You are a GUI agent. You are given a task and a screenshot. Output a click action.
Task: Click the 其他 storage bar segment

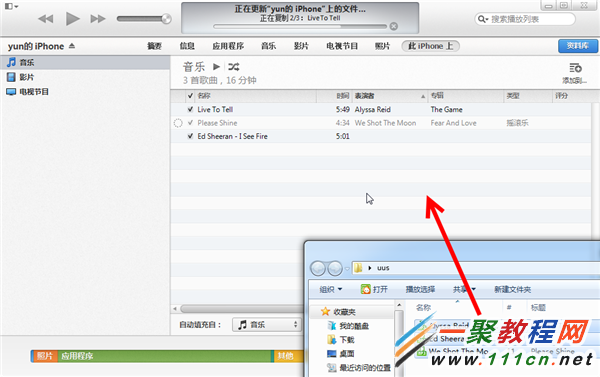[288, 356]
